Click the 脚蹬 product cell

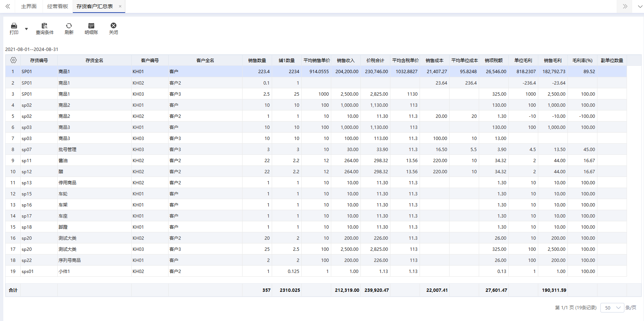pos(94,227)
